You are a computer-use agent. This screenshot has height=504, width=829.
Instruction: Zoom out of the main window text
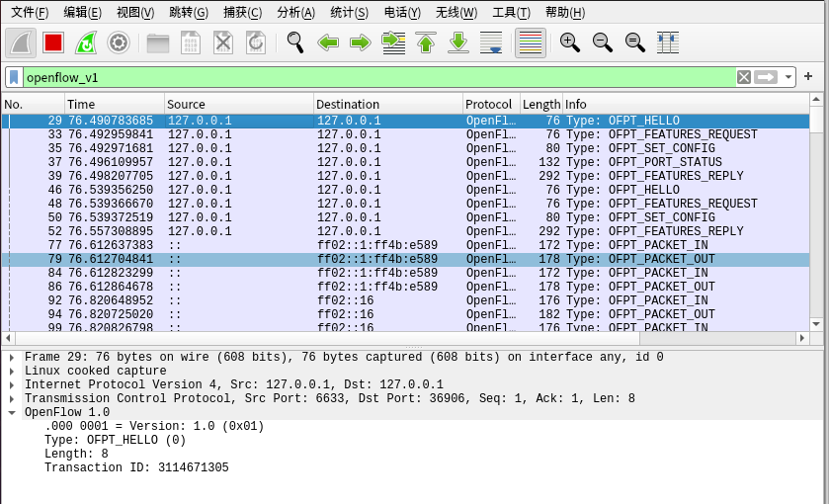pos(603,42)
